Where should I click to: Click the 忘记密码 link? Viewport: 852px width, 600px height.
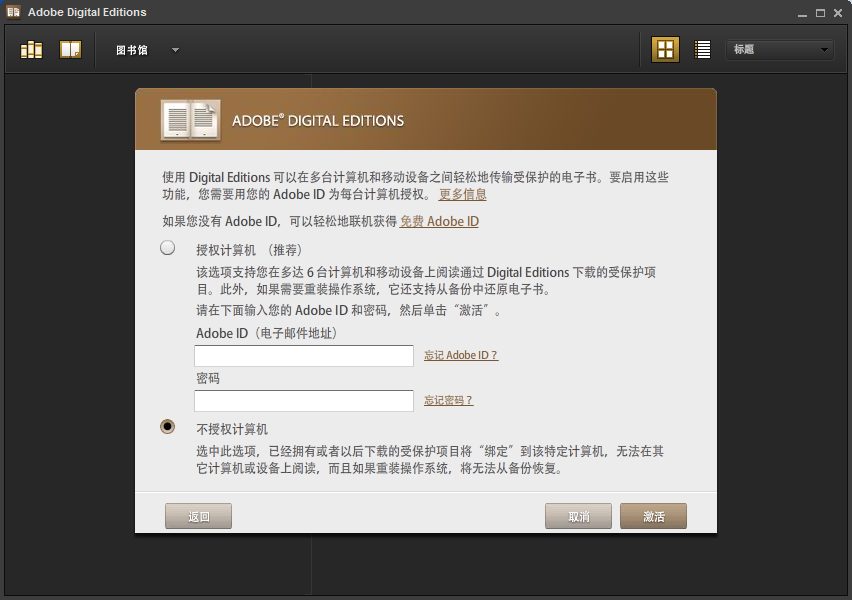click(x=447, y=400)
